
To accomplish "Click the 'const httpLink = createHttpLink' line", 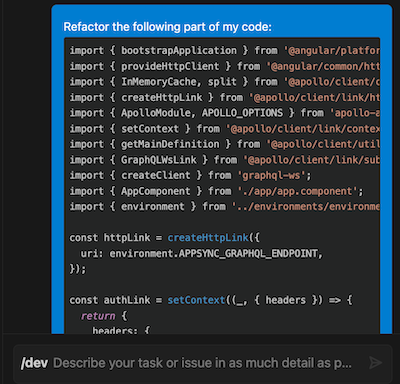I will [165, 238].
